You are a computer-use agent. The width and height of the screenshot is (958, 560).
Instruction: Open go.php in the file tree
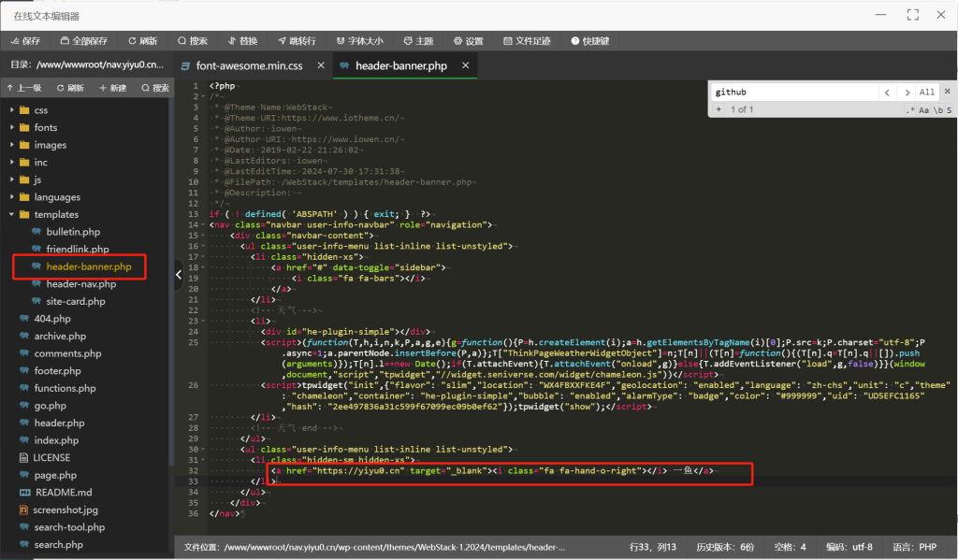(x=51, y=406)
